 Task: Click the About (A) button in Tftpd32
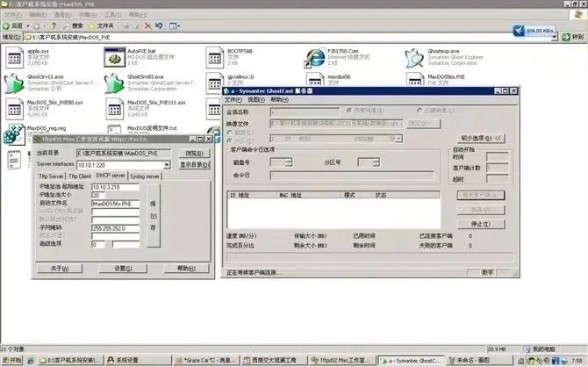click(60, 269)
